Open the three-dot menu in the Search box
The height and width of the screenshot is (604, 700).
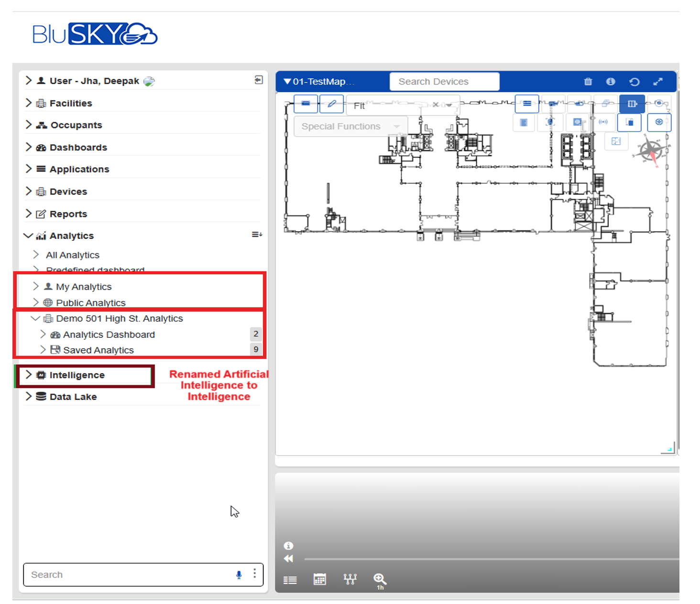pos(255,573)
